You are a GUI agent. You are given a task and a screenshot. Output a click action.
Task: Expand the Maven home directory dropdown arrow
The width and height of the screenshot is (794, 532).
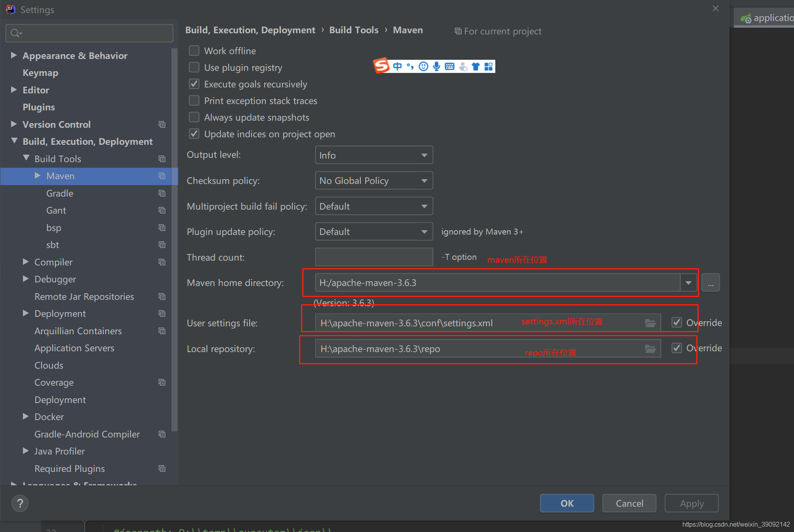(x=688, y=282)
